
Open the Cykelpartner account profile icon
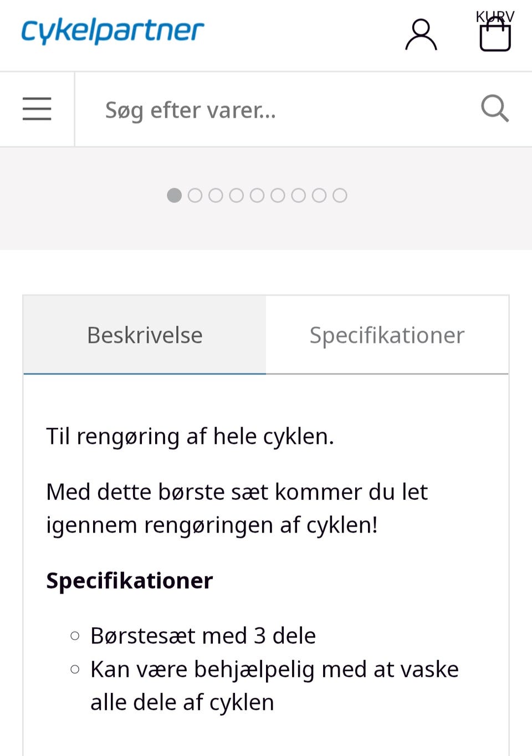coord(421,34)
